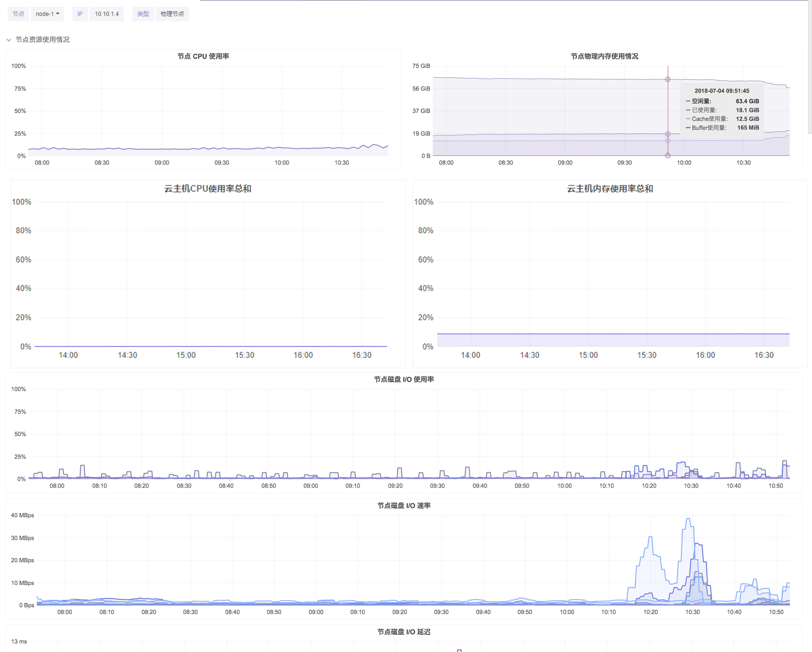Click the 类型 variable label
Screen dimensions: 812x652
click(143, 14)
